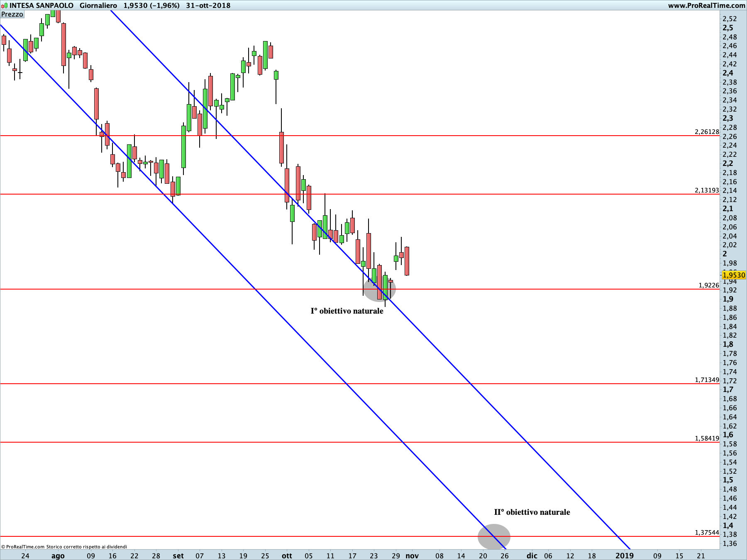The image size is (747, 560).
Task: Click the header price 1,9530
Action: [x=135, y=5]
